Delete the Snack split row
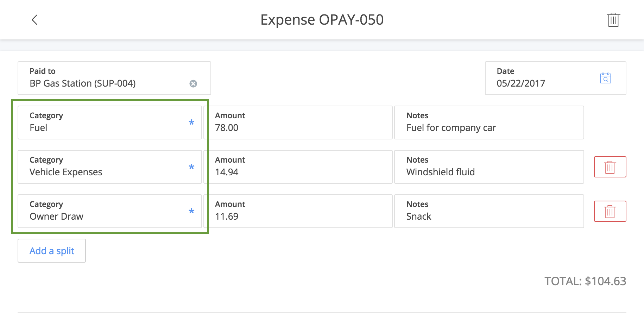The width and height of the screenshot is (644, 314). pos(610,211)
